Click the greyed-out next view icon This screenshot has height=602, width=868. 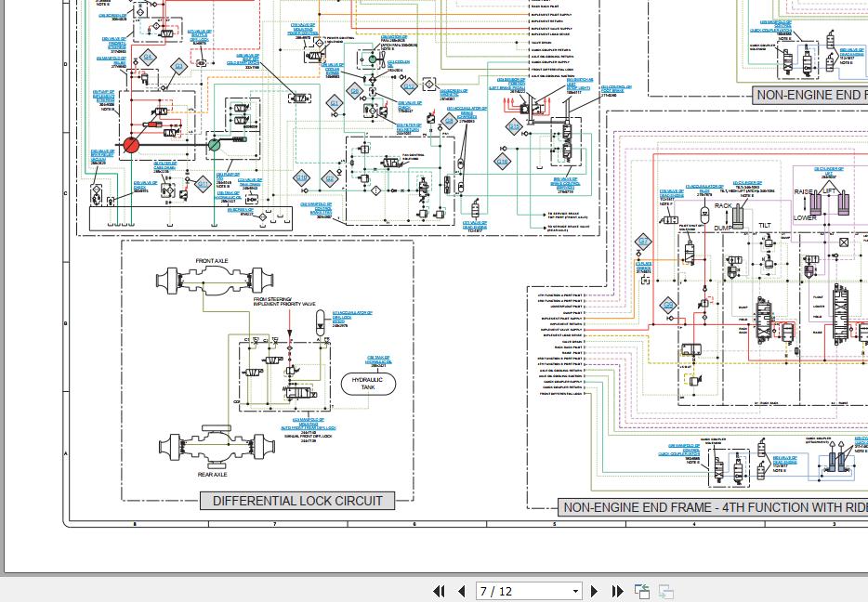tap(666, 592)
